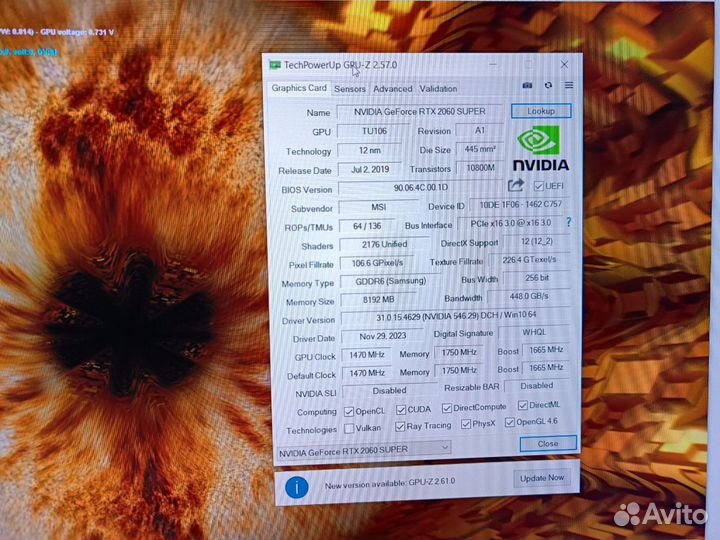Click the Bus Width field 256 bit
Viewport: 720px width, 540px height.
point(537,278)
